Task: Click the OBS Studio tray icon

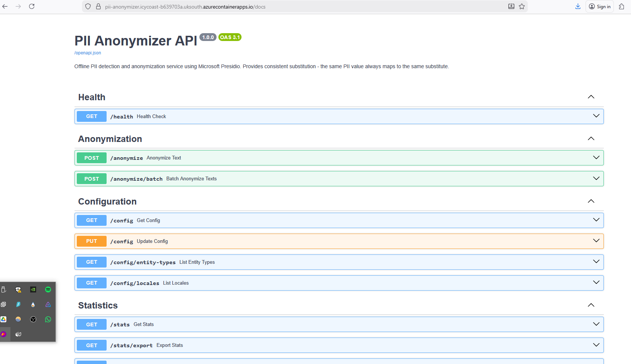Action: pos(33,319)
